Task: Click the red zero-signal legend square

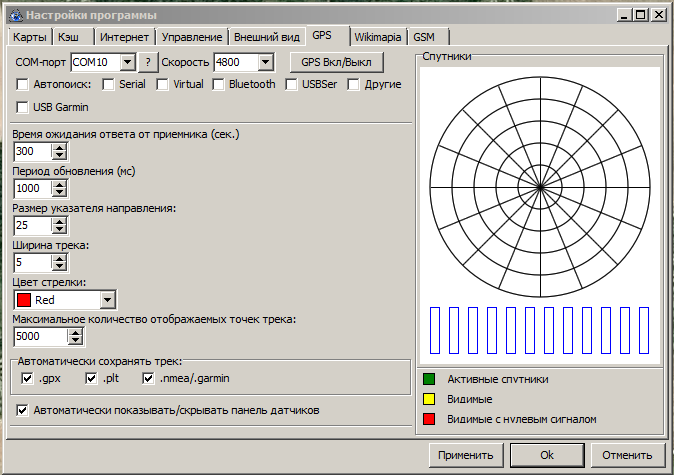Action: 429,419
